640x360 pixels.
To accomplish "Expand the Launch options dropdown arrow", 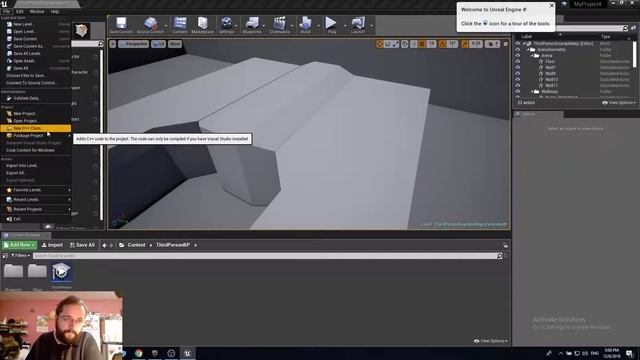I will (x=371, y=26).
